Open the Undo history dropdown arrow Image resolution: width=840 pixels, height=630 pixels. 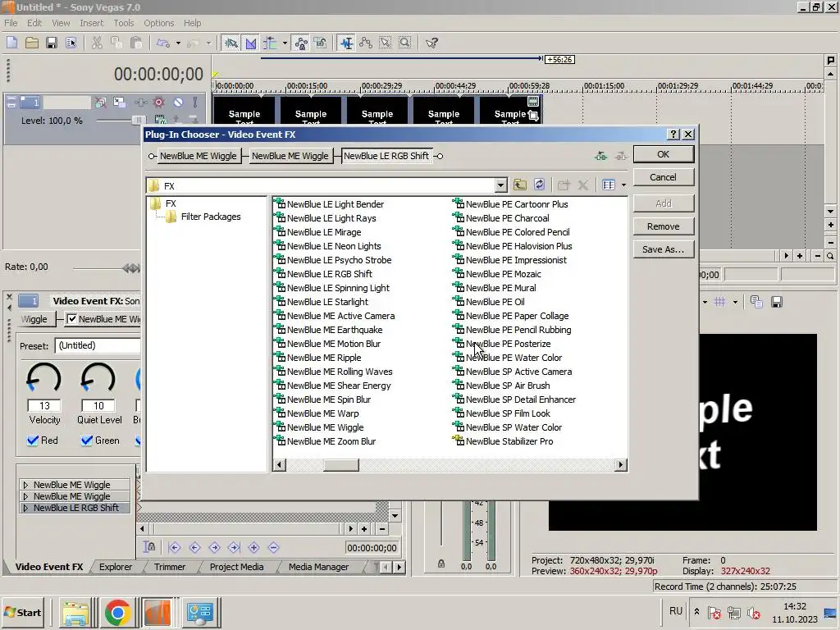tap(178, 43)
